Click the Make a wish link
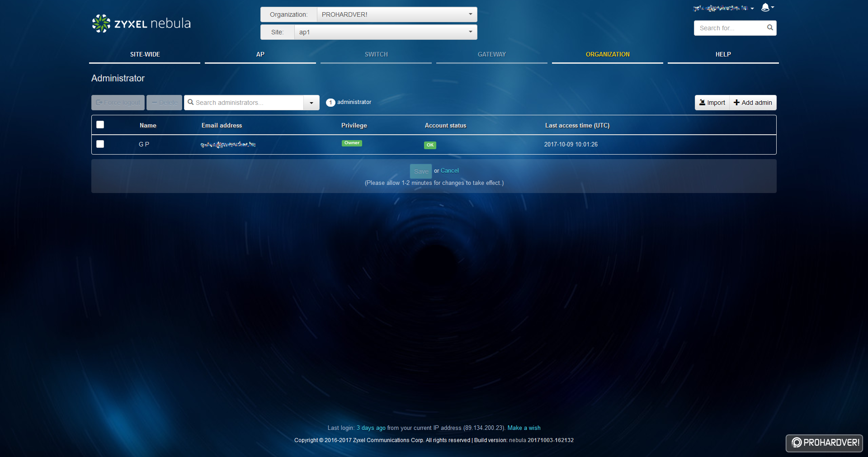This screenshot has width=868, height=457. pyautogui.click(x=524, y=428)
